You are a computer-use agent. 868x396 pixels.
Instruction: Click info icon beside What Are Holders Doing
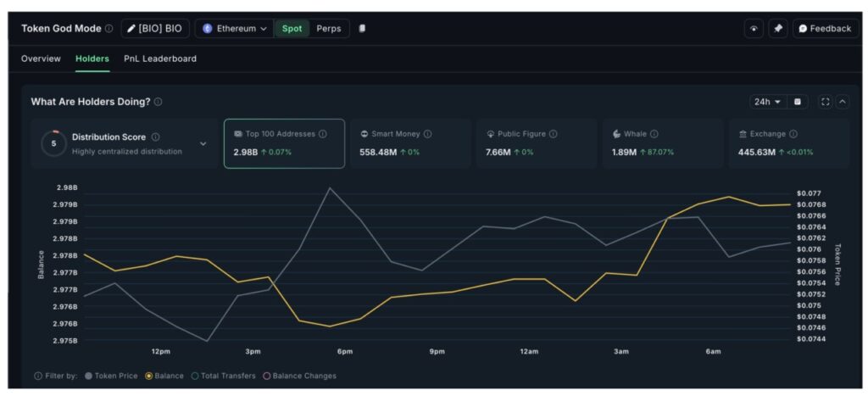coord(158,102)
